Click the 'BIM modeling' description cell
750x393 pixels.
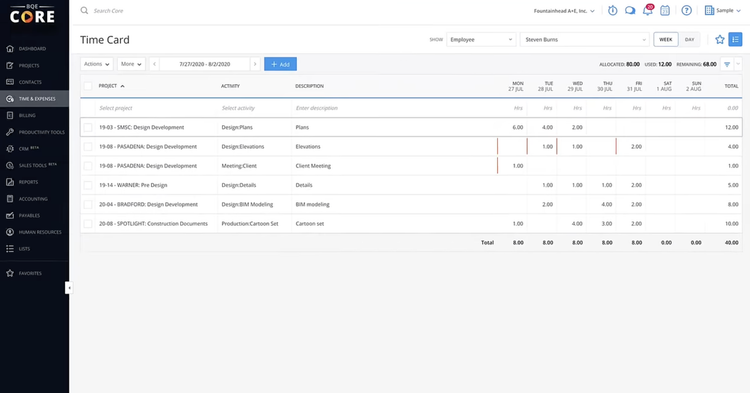(x=312, y=205)
